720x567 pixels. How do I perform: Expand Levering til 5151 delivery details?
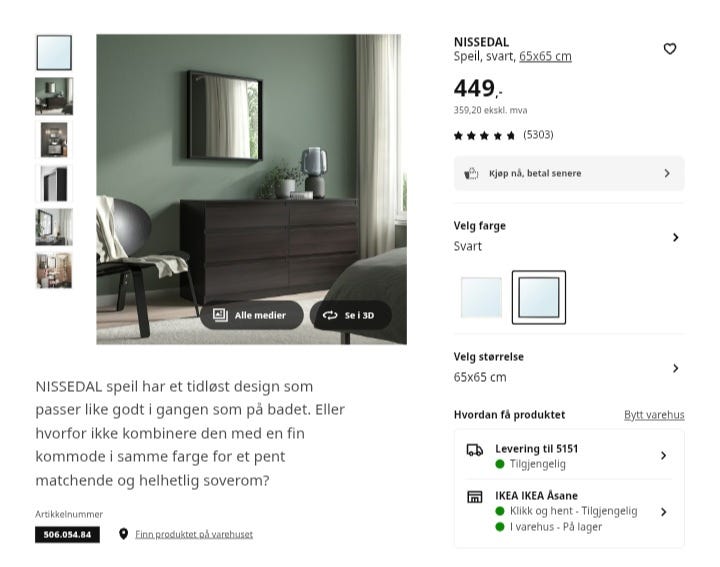tap(568, 455)
